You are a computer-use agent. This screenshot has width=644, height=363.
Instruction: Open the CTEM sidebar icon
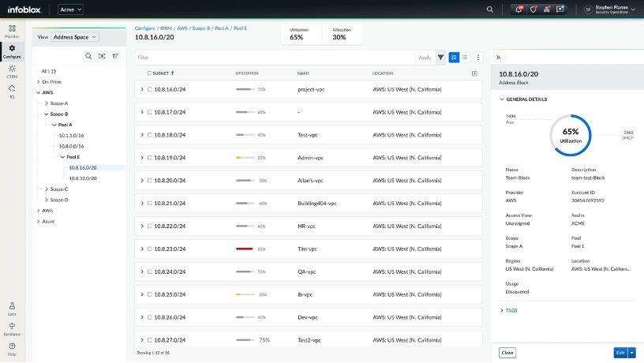point(12,72)
